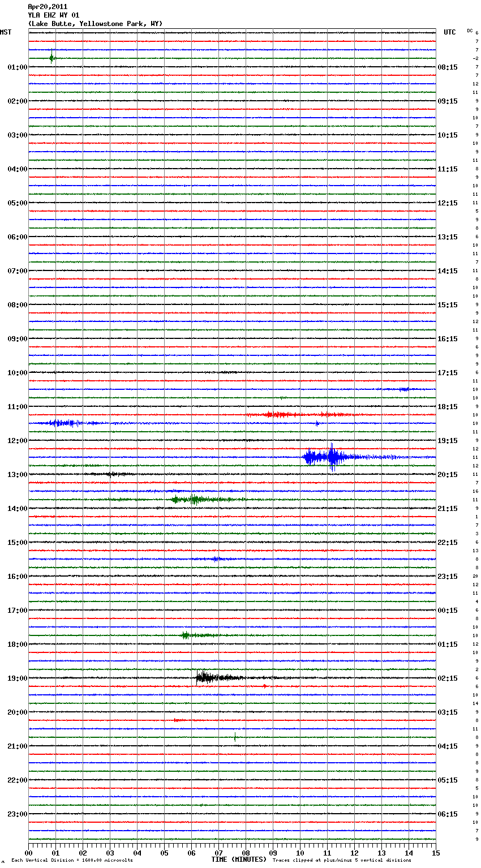Click the 12:15 UTC time label

click(448, 203)
